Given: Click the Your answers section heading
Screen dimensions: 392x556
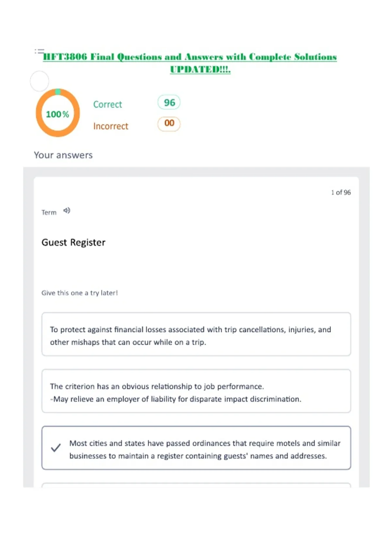Looking at the screenshot, I should pos(63,155).
